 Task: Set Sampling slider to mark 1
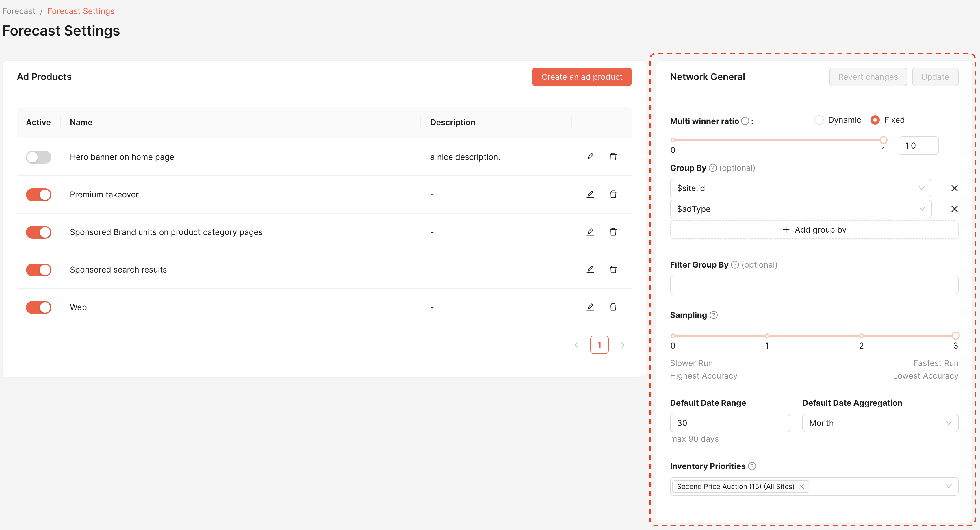coord(767,336)
